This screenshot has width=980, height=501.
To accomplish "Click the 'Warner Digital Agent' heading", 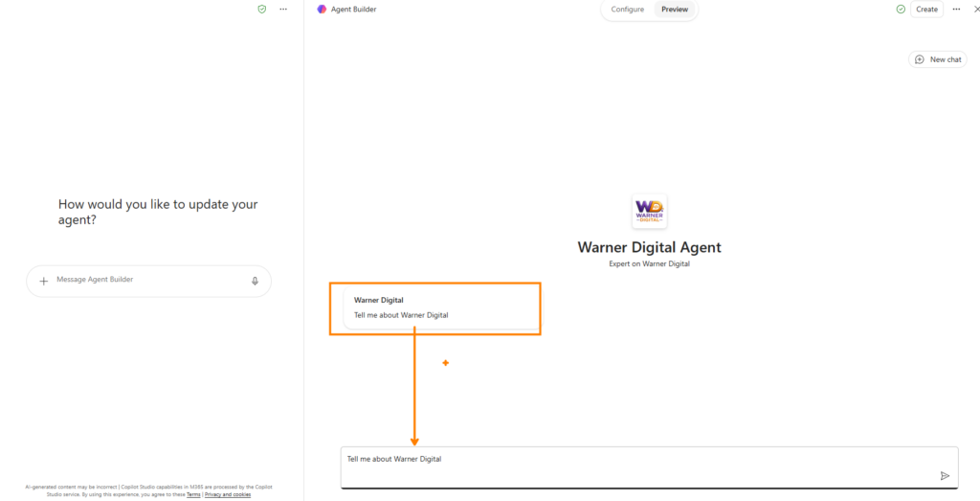I will (650, 247).
